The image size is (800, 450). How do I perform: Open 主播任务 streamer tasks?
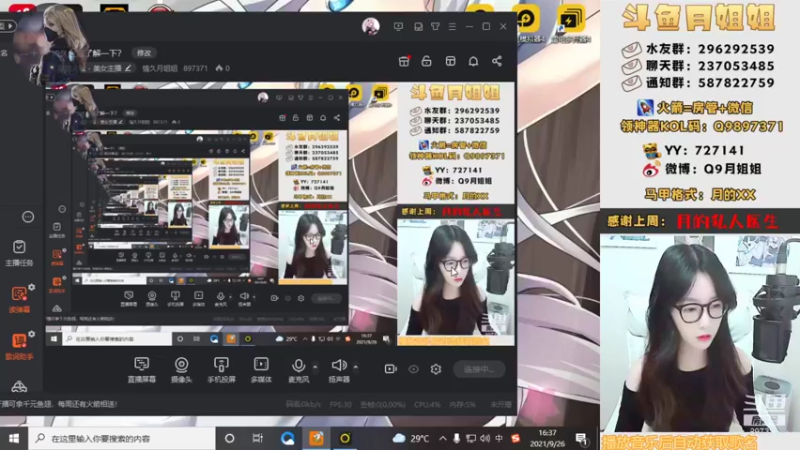tap(19, 253)
